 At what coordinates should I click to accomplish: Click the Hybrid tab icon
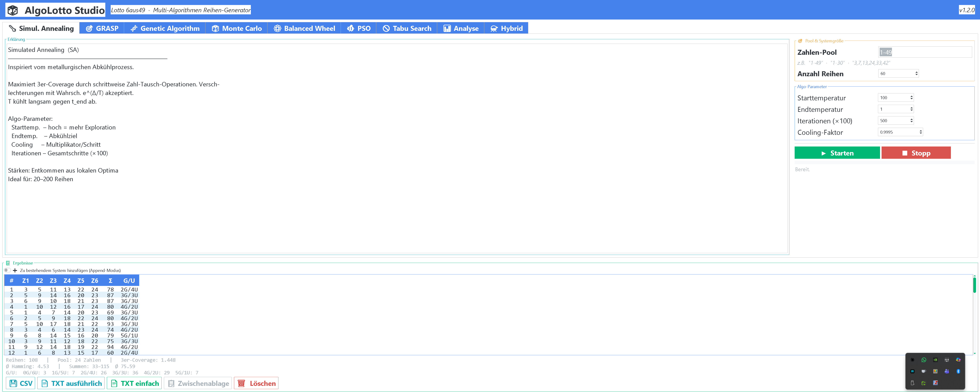click(x=494, y=29)
